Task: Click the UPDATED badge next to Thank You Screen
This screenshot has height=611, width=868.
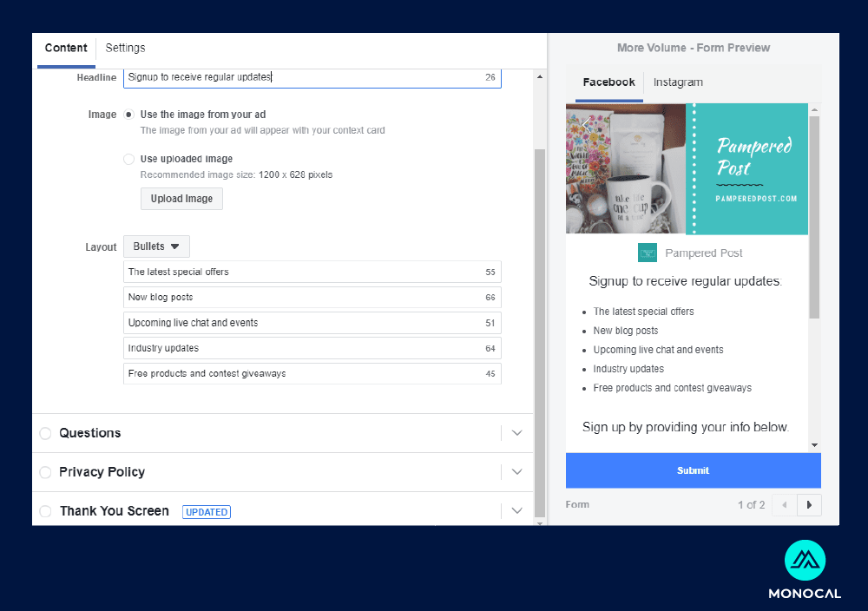Action: pos(207,512)
